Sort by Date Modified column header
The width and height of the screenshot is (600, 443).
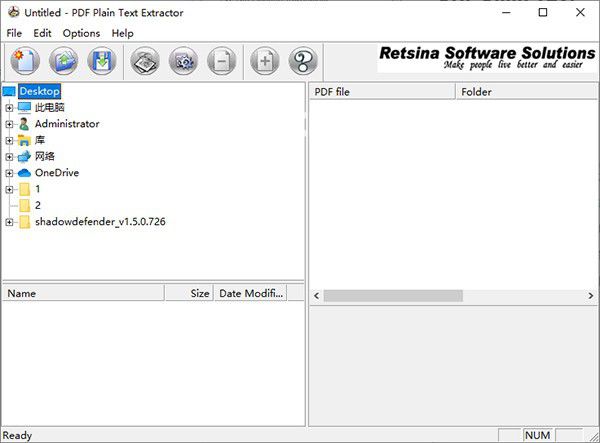point(251,293)
